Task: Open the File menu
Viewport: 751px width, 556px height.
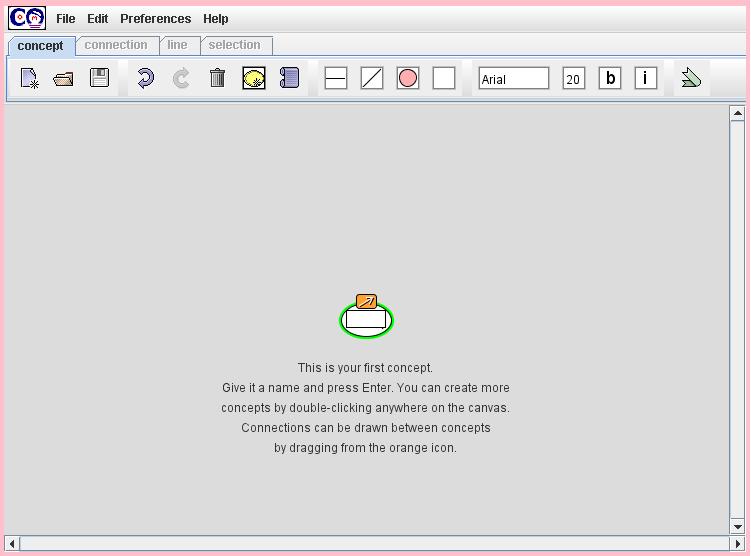Action: coord(66,19)
